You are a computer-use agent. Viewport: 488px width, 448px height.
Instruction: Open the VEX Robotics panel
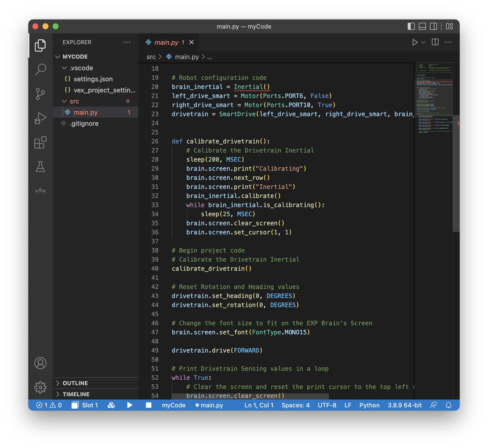[x=40, y=191]
